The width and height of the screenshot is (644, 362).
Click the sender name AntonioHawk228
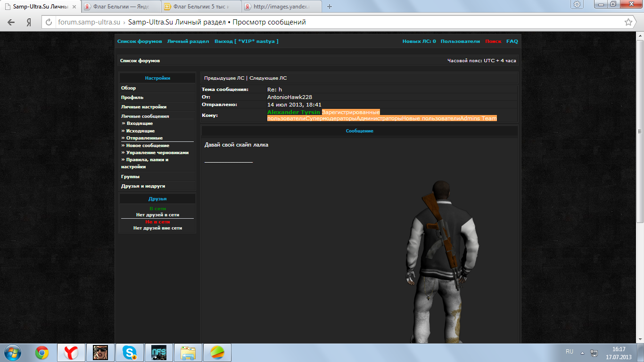[x=289, y=97]
